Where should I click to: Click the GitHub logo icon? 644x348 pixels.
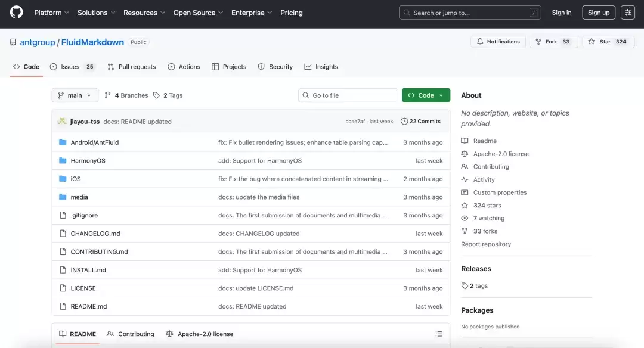[x=17, y=13]
